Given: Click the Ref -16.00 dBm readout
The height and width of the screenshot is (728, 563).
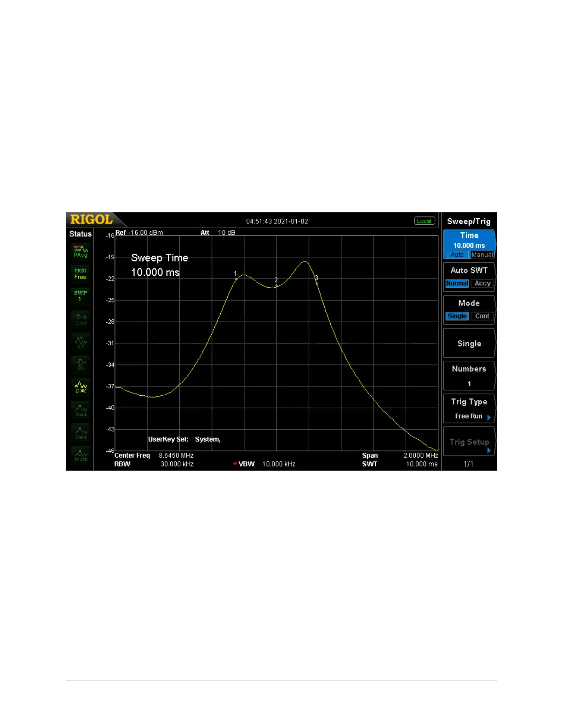Looking at the screenshot, I should pos(139,233).
